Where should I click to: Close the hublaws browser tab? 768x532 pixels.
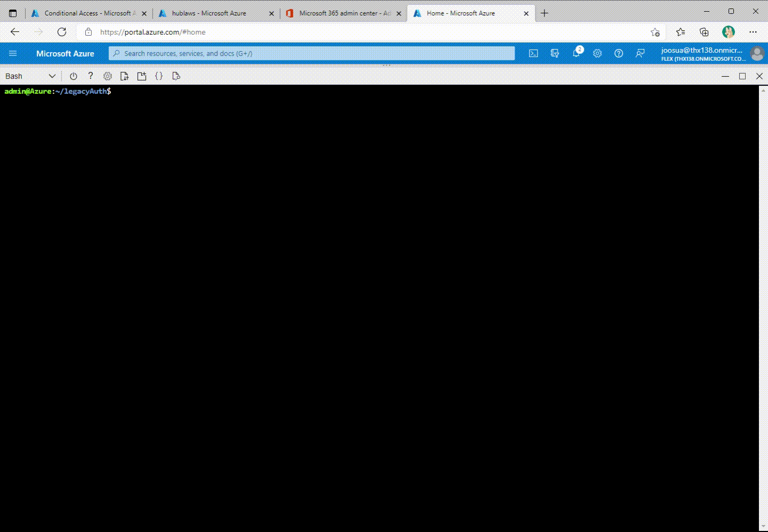point(271,14)
